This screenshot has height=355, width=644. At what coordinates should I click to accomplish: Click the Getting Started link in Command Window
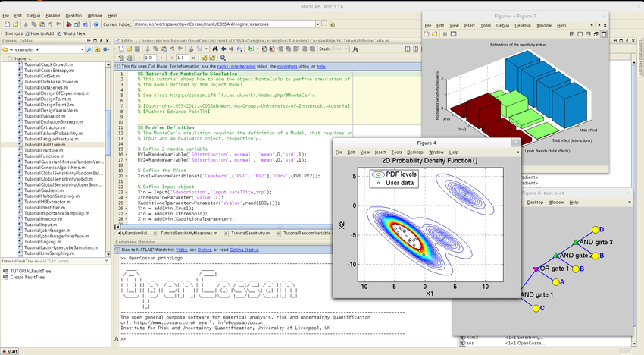(244, 250)
